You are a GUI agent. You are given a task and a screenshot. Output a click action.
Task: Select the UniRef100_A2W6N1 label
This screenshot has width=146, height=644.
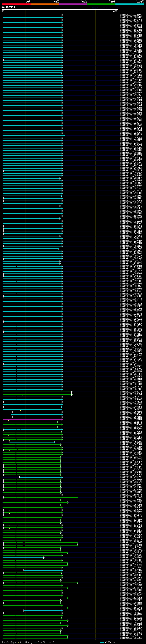[x=131, y=472]
